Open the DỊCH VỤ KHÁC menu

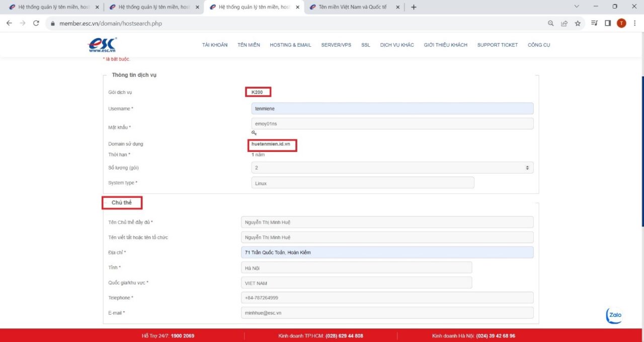[397, 45]
